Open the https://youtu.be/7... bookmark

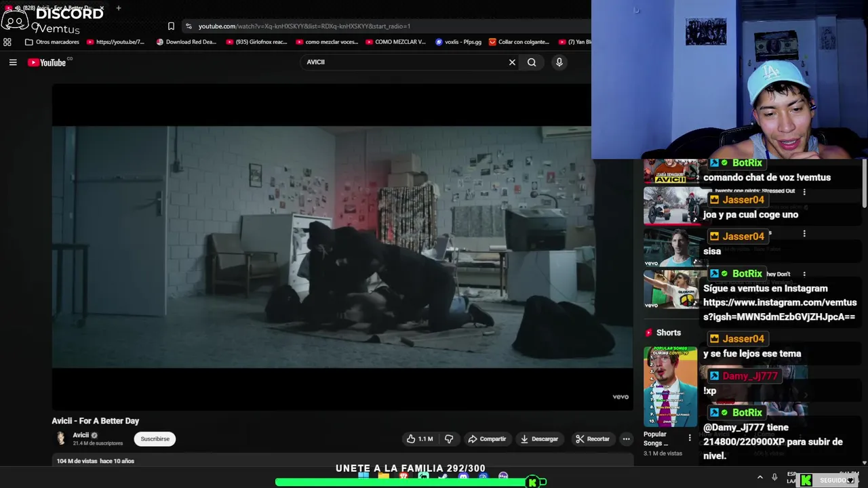[115, 42]
